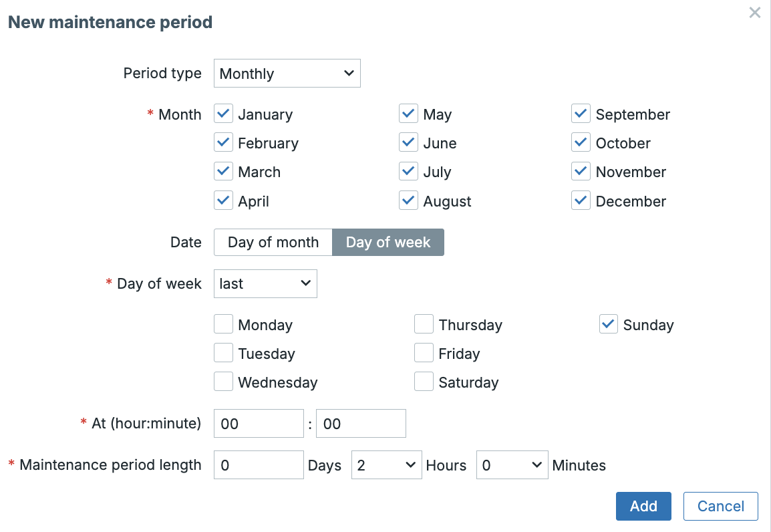Expand the 'last' Day of week dropdown
This screenshot has height=532, width=771.
click(265, 283)
